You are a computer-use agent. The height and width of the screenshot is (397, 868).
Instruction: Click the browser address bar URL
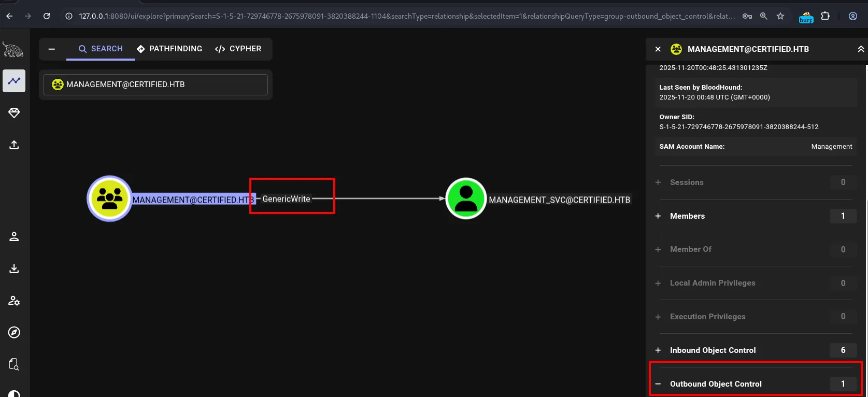tap(407, 16)
